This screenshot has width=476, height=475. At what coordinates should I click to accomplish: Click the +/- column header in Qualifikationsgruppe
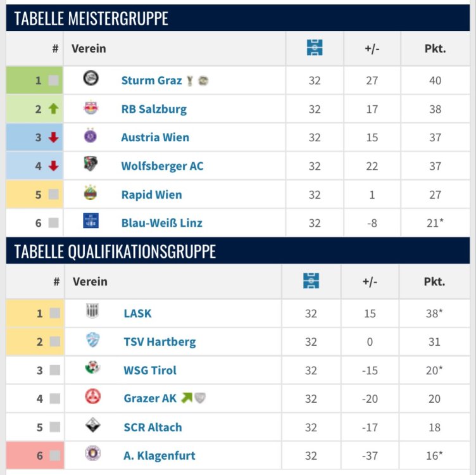pos(370,282)
